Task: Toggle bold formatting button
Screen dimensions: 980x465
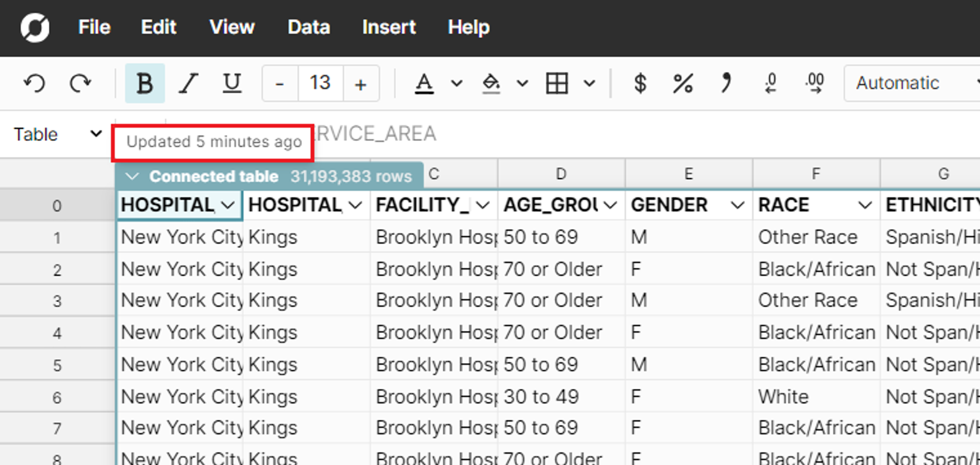Action: click(145, 83)
